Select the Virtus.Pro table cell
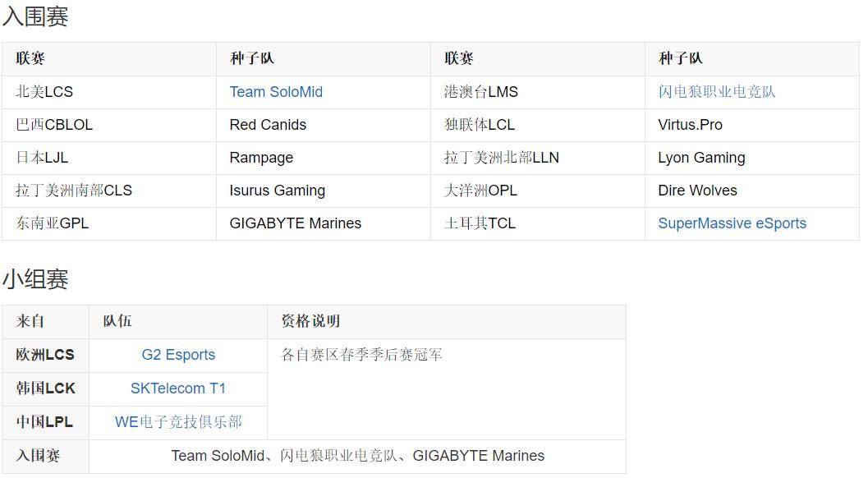 click(x=690, y=125)
